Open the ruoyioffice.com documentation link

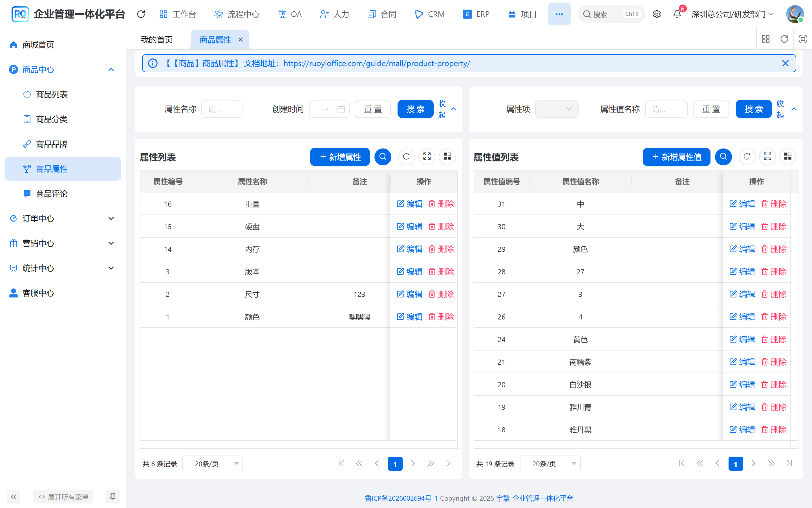tap(376, 63)
